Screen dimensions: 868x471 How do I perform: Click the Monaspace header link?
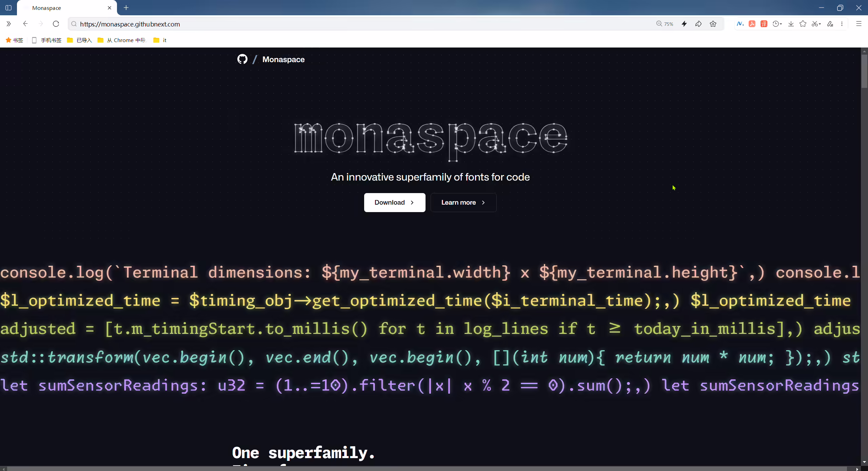click(283, 59)
